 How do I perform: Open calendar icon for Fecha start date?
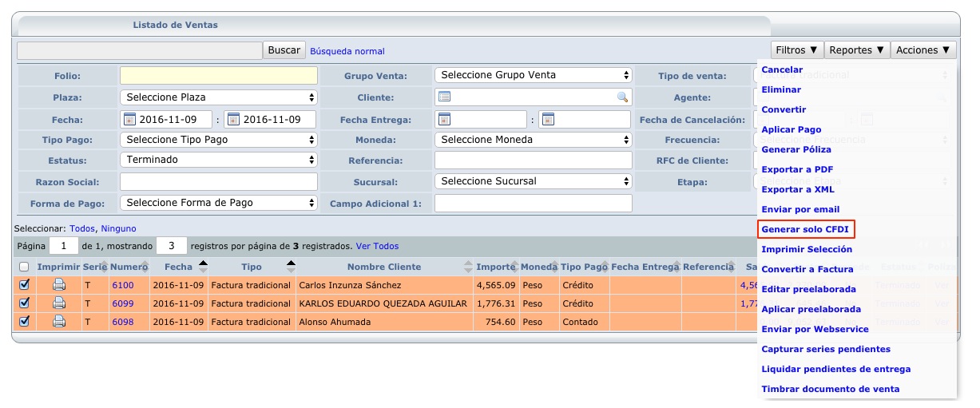point(129,120)
